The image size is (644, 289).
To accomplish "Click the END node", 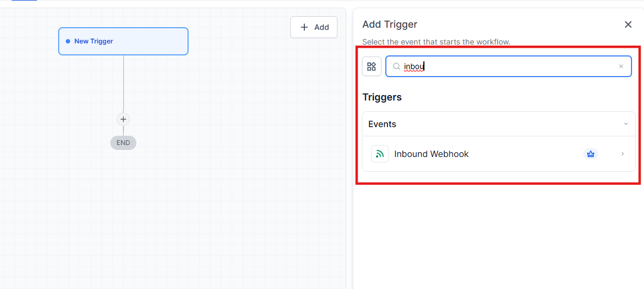I will click(123, 143).
